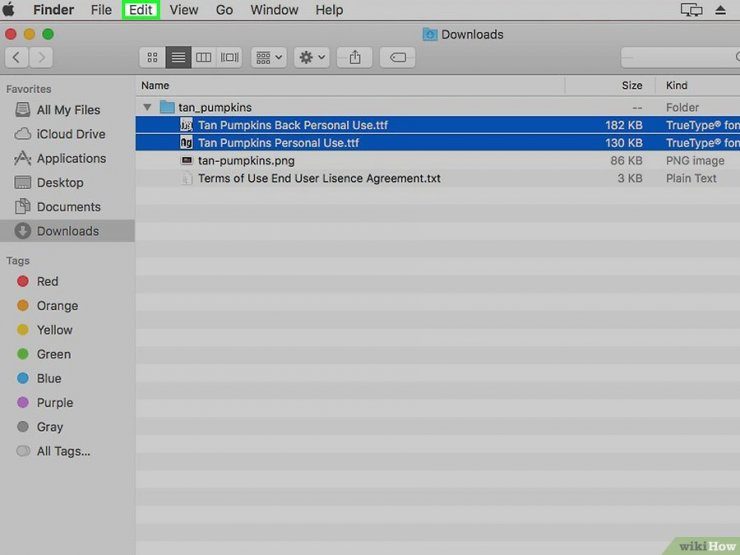
Task: Switch to icon view in toolbar
Action: (x=152, y=58)
